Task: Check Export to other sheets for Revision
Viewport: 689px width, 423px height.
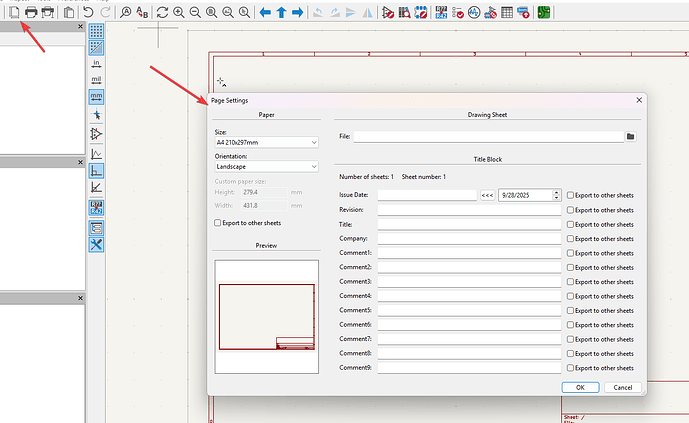Action: [570, 210]
